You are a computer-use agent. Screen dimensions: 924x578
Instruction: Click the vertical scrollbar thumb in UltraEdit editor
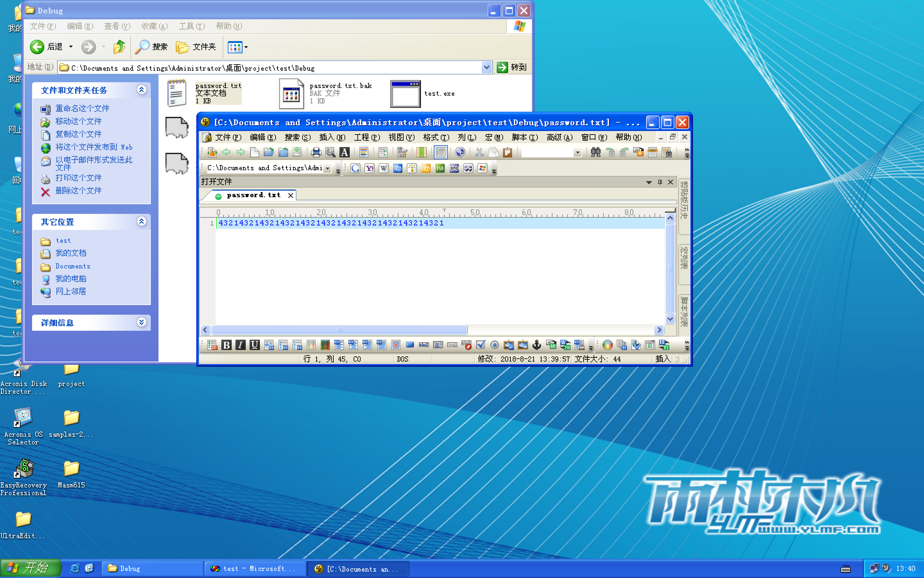pos(670,268)
